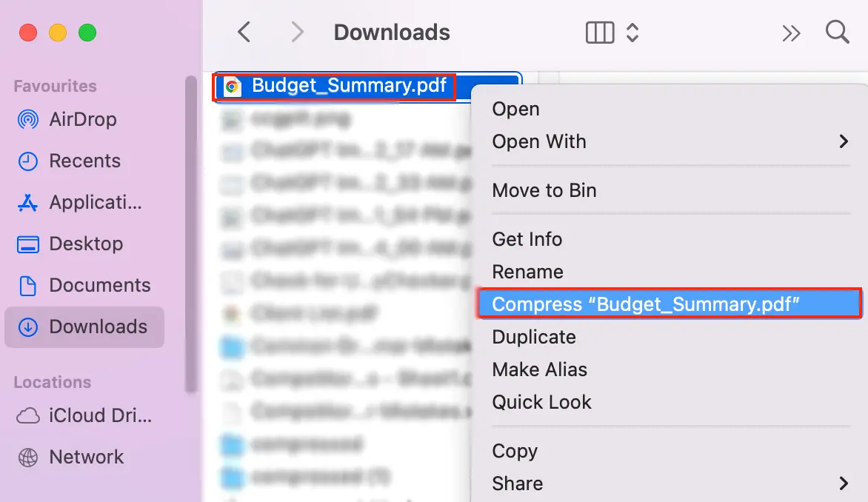Image resolution: width=868 pixels, height=502 pixels.
Task: Click the Documents sidebar icon
Action: coord(28,286)
